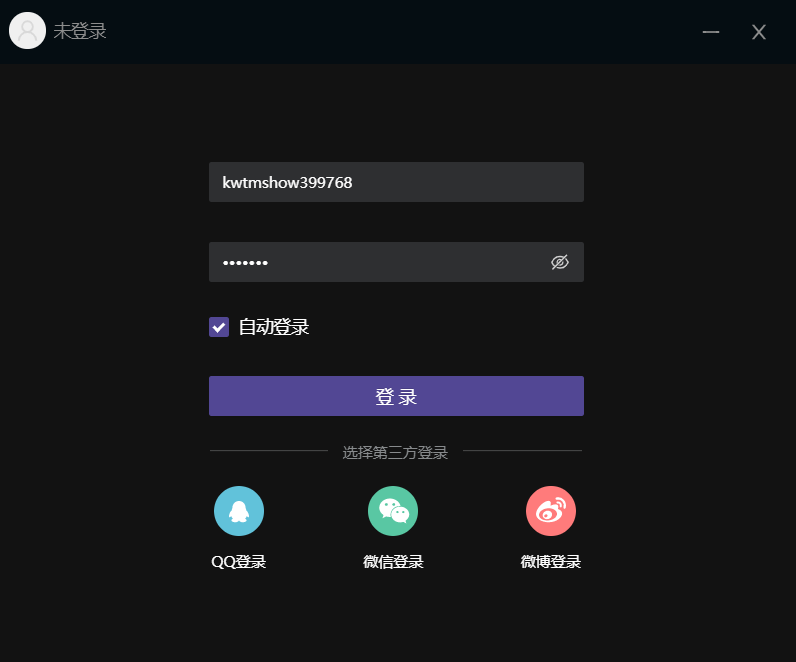Click the user avatar icon
The width and height of the screenshot is (796, 662).
[27, 30]
